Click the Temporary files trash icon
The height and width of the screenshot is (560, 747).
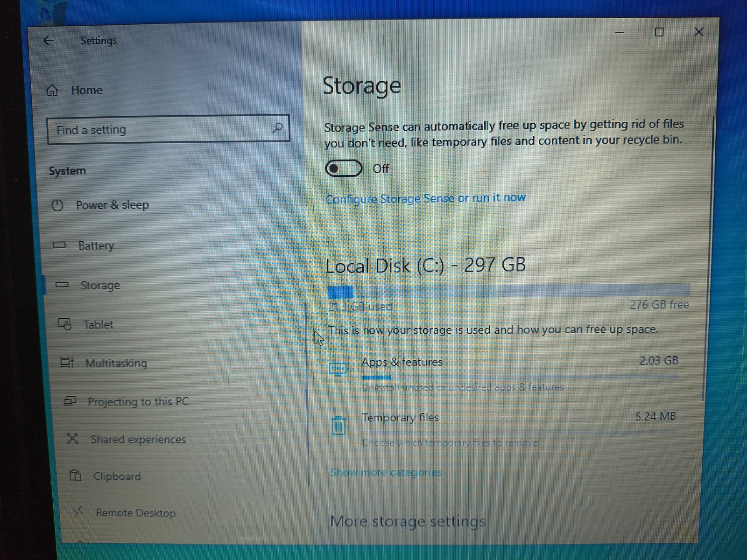[x=338, y=425]
